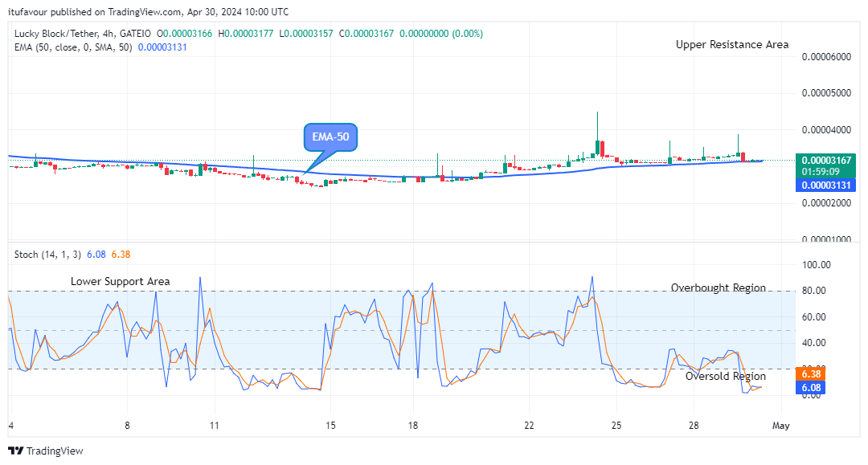Click the blue Stoch value 6.08 in the legend
The width and height of the screenshot is (868, 465).
(96, 255)
